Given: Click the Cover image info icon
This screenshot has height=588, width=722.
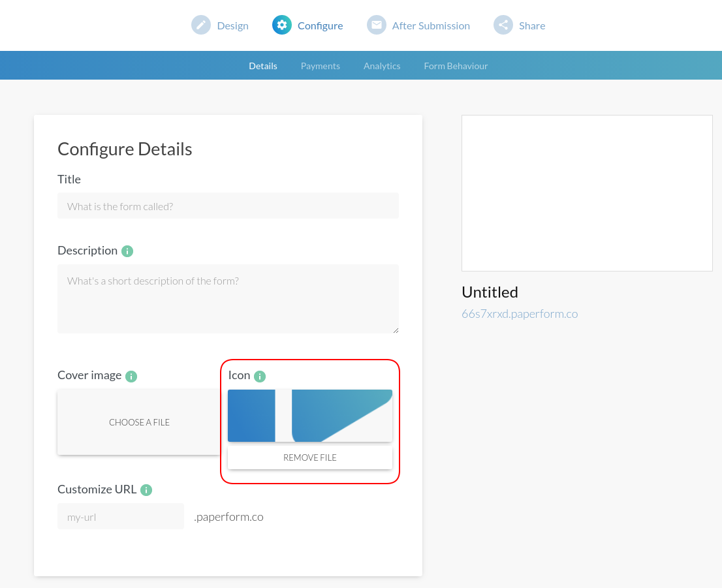Looking at the screenshot, I should pyautogui.click(x=130, y=376).
